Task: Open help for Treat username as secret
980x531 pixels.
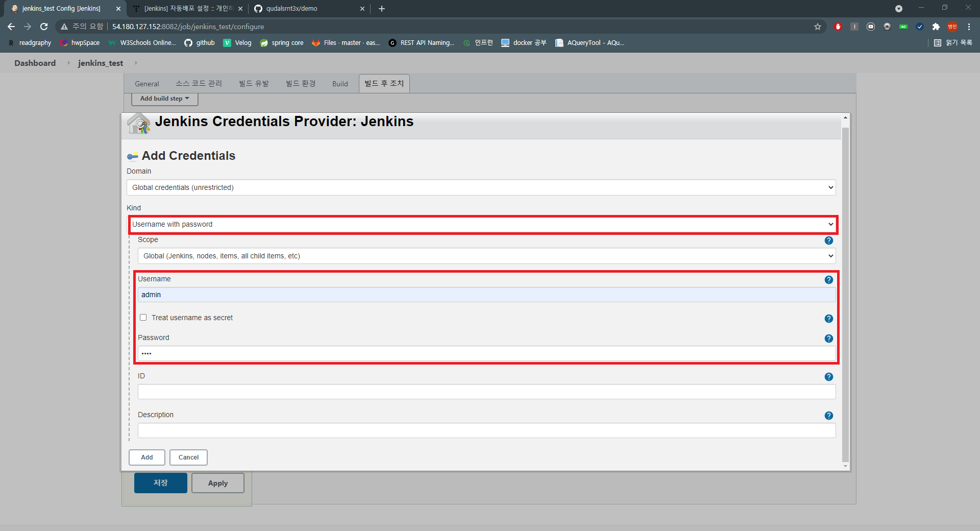Action: click(828, 319)
